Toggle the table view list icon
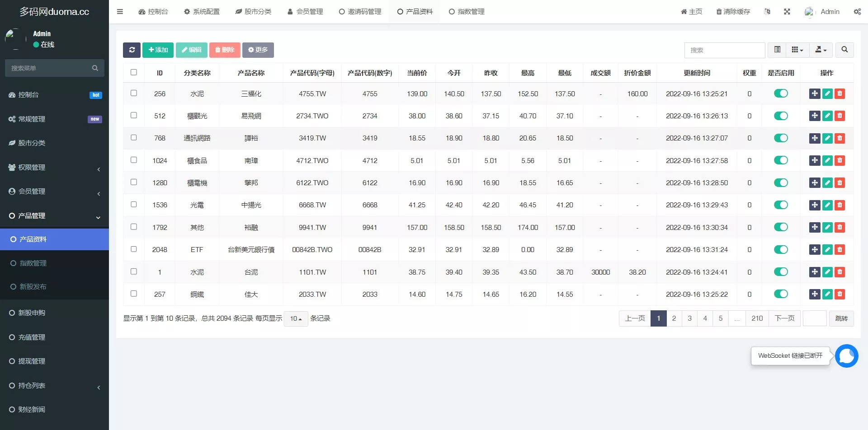This screenshot has width=868, height=430. [777, 50]
